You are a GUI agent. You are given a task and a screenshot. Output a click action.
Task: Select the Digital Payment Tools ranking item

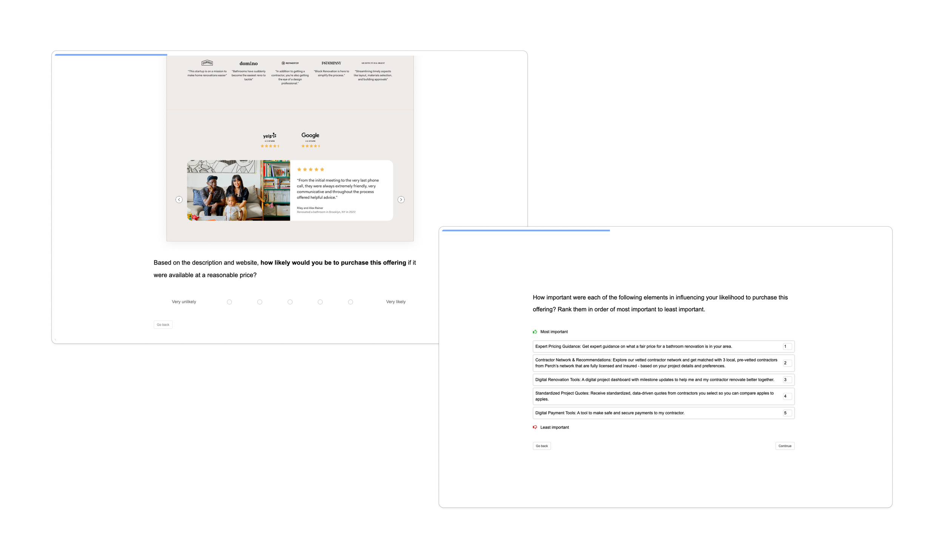point(663,413)
